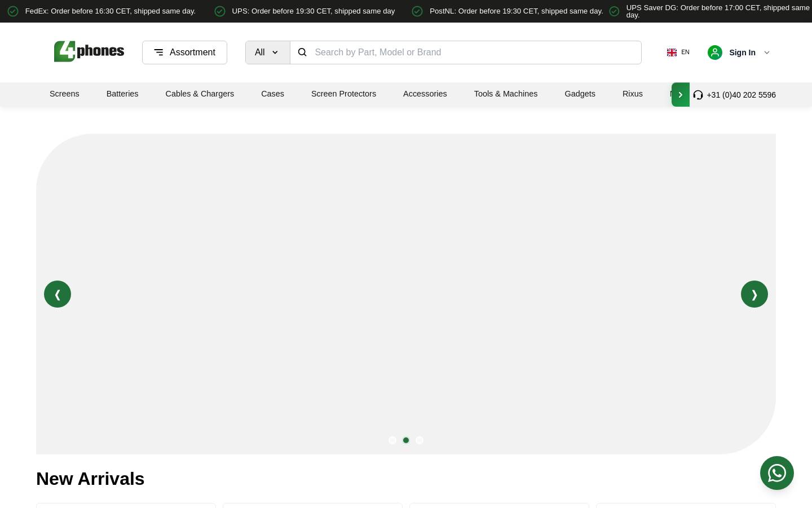
Task: Click PostNL: Order before 19:30 CET text
Action: point(517,11)
